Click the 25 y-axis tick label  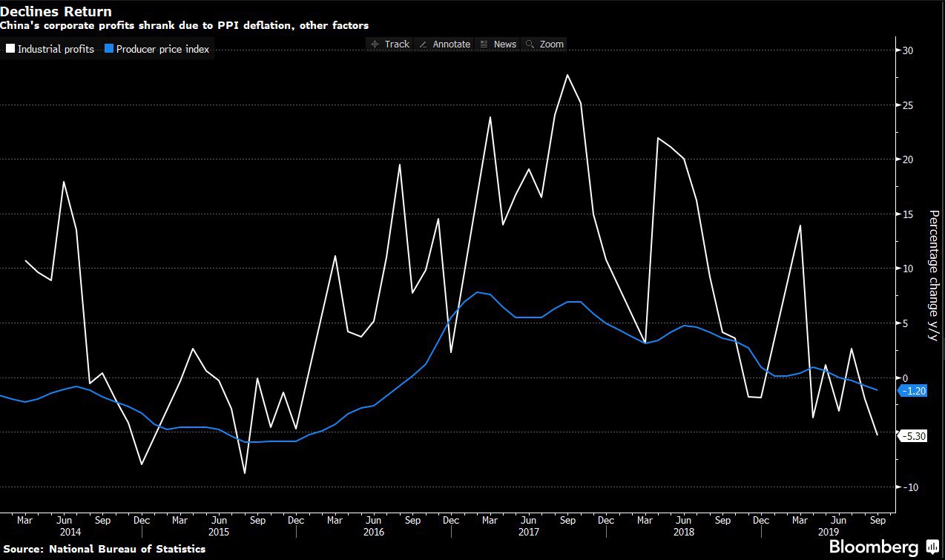[907, 105]
